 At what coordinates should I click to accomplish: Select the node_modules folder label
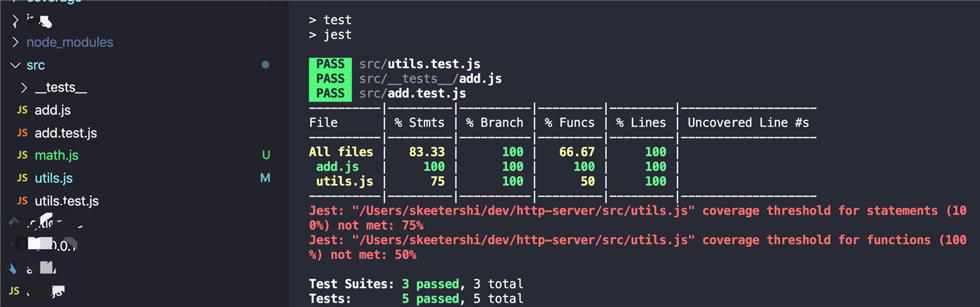(x=70, y=42)
